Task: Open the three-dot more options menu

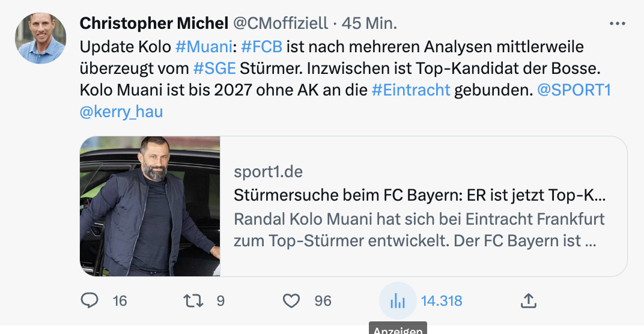Action: click(618, 24)
